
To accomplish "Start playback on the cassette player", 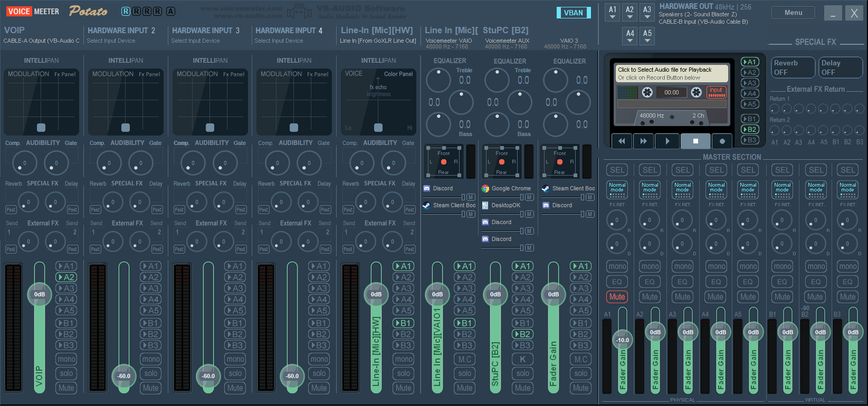I will click(667, 141).
